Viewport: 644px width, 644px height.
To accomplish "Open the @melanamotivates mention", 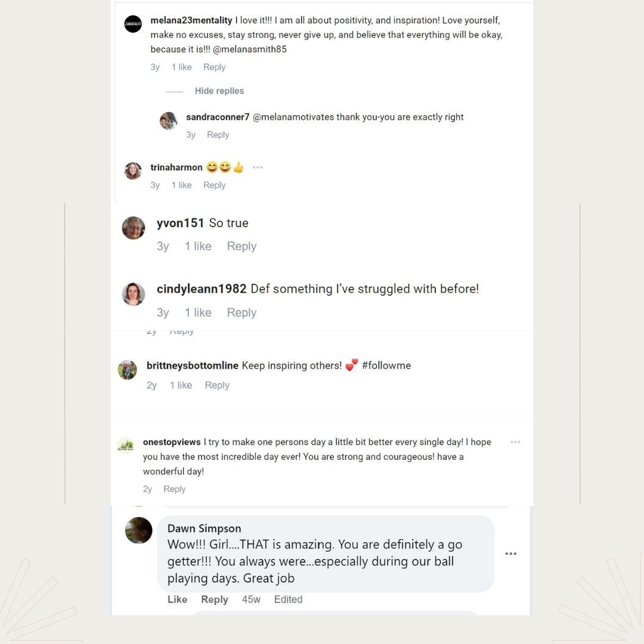I will [293, 117].
